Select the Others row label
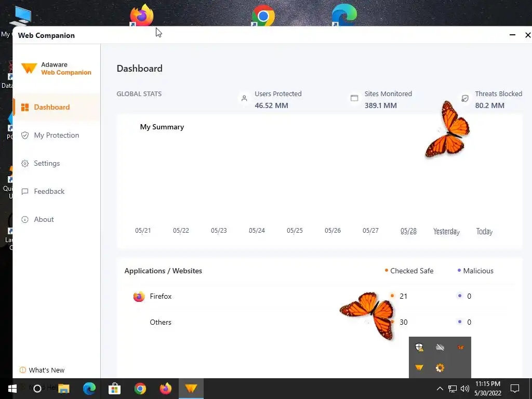 pos(161,322)
